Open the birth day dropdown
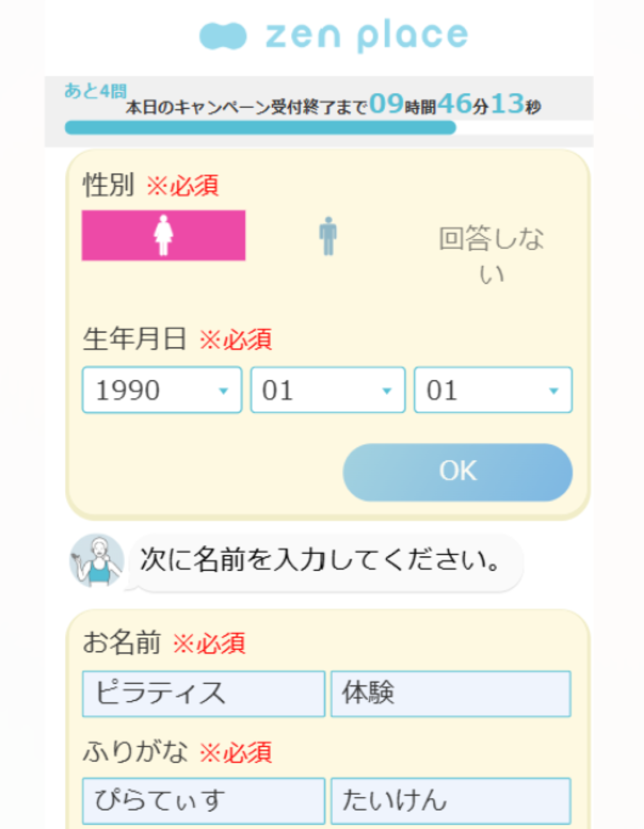The height and width of the screenshot is (829, 644). coord(493,390)
